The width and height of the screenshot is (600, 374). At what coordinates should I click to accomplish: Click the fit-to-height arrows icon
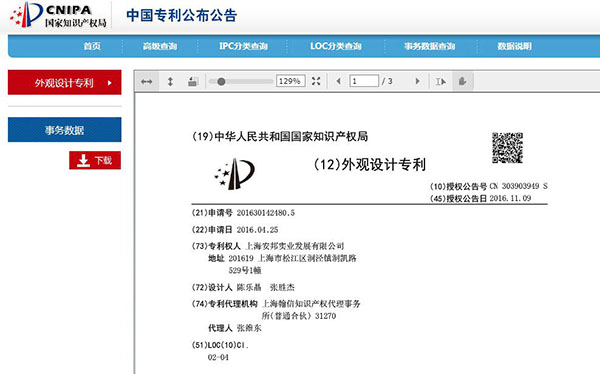click(170, 82)
